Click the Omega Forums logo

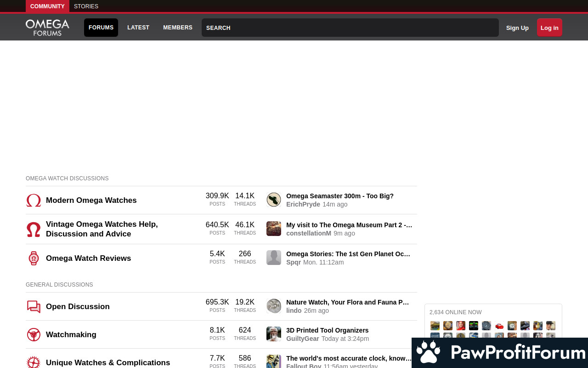pos(47,28)
